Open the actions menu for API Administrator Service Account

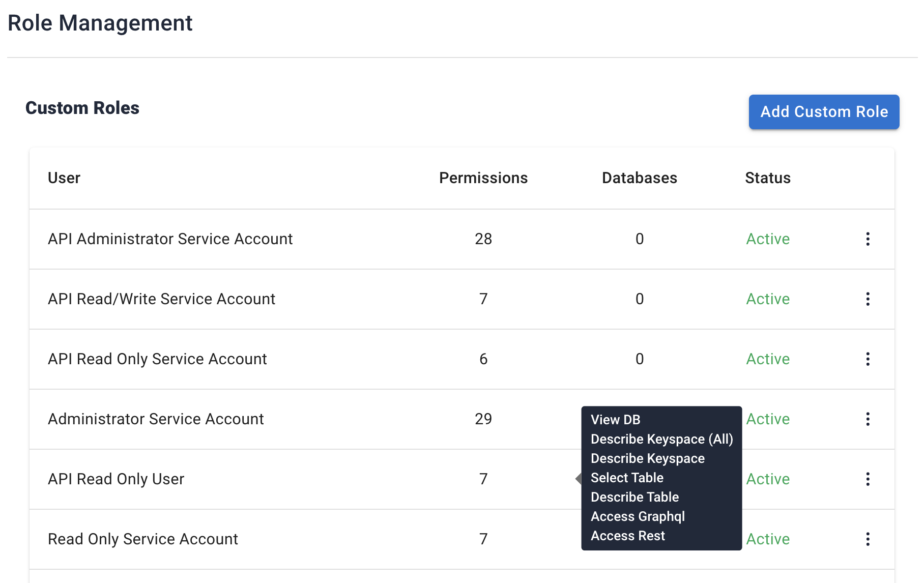pyautogui.click(x=868, y=239)
